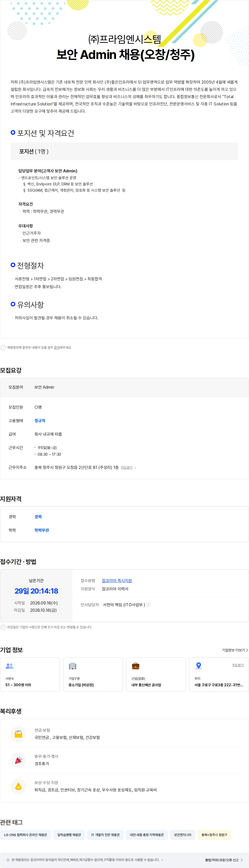This screenshot has height=868, width=249.
Task: Click the 잡코리아 이력서 application format text
Action: pos(115,589)
